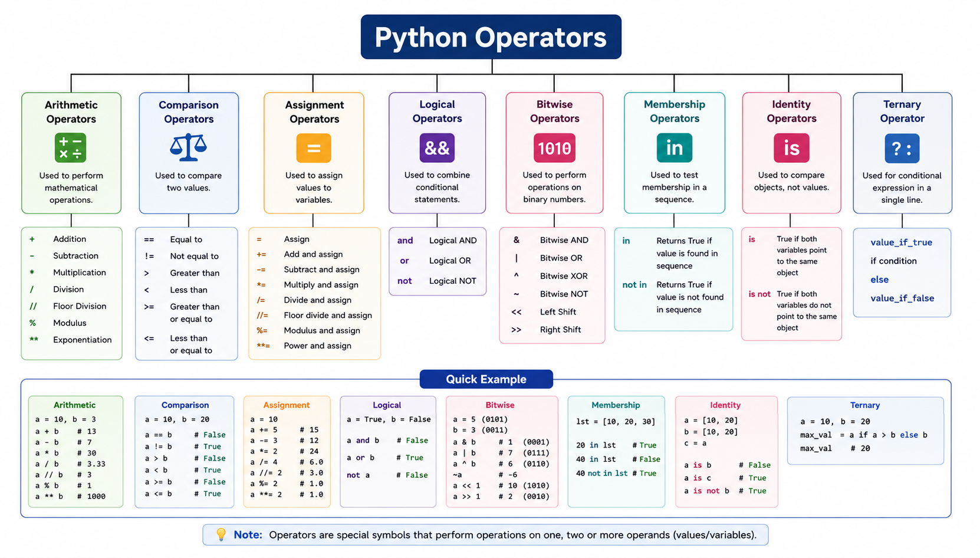
Task: Click the 'a >= b # False' example line
Action: click(x=185, y=482)
